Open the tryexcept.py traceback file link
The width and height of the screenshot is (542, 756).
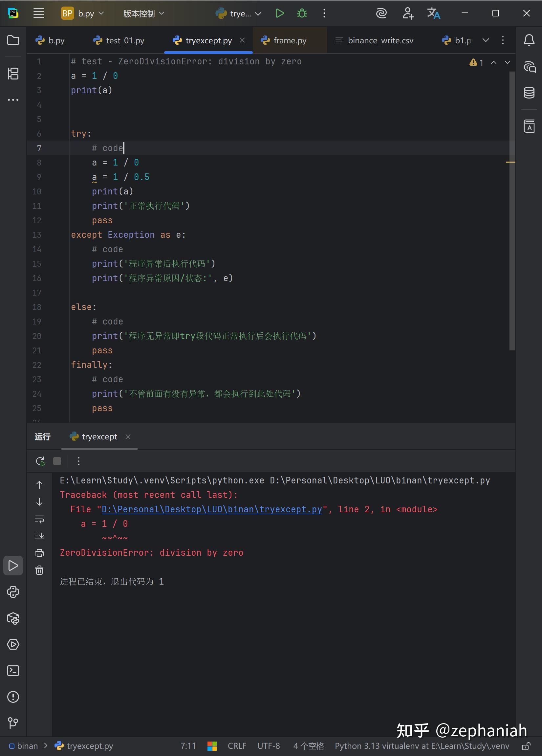[212, 509]
